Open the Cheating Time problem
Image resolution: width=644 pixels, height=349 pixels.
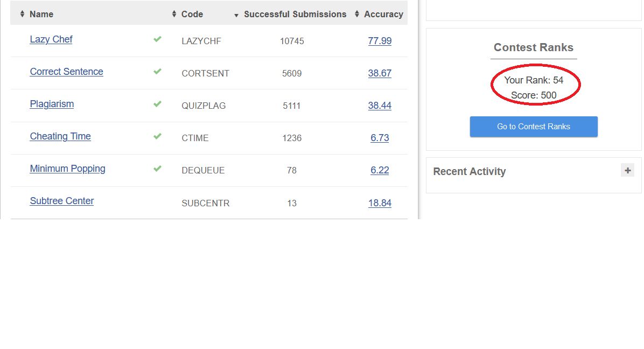coord(60,136)
